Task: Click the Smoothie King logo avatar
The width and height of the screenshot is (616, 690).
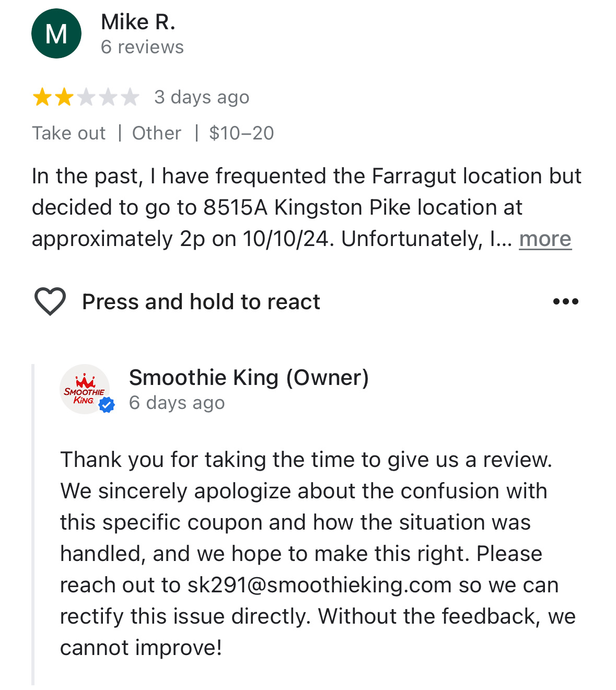Action: tap(84, 389)
